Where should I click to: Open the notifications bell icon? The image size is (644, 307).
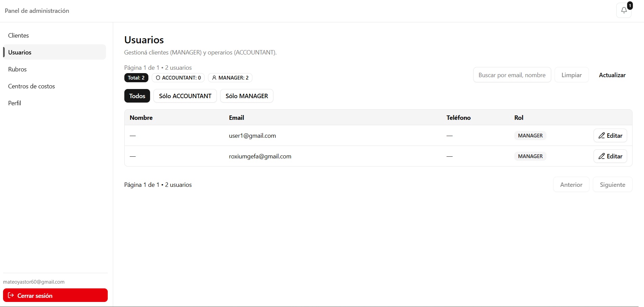click(624, 10)
